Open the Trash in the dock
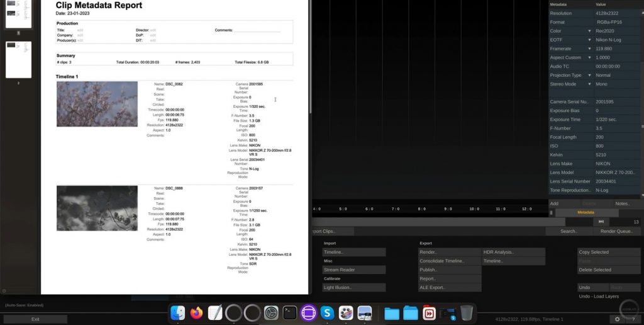The height and width of the screenshot is (325, 644). [466, 313]
